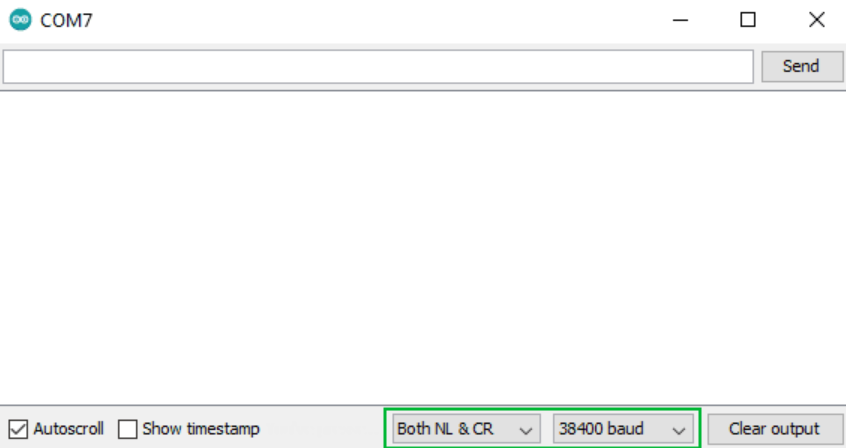Screen dimensions: 846x448
Task: Click the chevron arrow of the line ending box
Action: point(526,430)
